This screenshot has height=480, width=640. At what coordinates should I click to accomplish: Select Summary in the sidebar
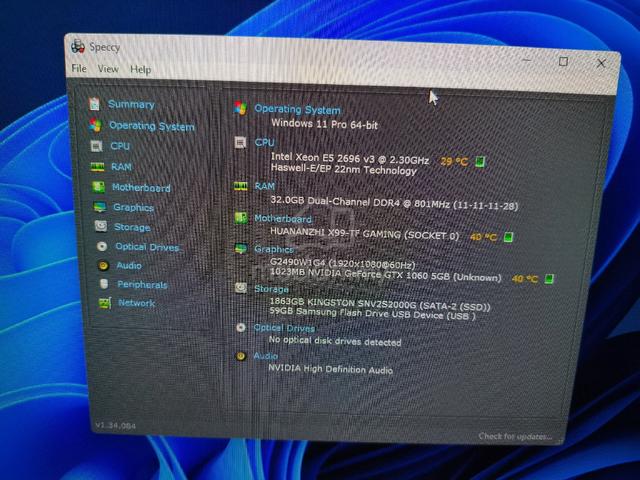(x=131, y=104)
